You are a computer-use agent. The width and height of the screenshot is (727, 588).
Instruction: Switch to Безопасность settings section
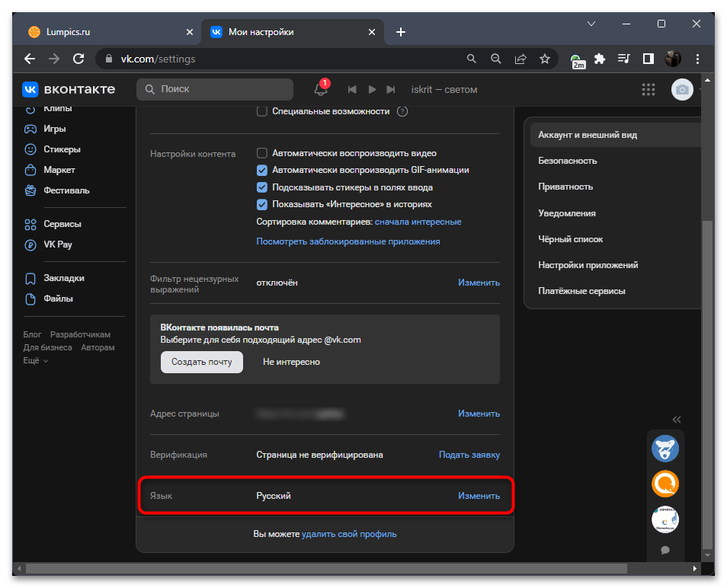coord(568,161)
